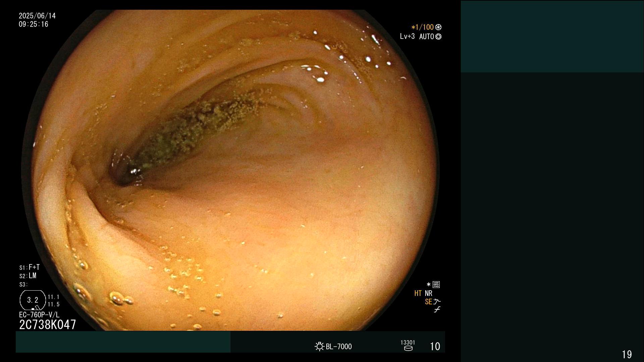Click the 11.5 scope diameter value
Viewport: 644px width, 362px height.
coord(54,304)
